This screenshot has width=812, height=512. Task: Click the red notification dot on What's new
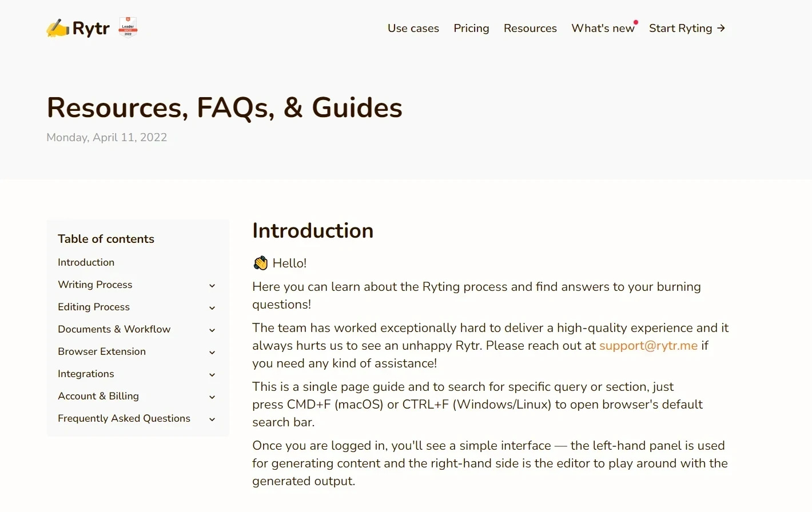point(636,22)
